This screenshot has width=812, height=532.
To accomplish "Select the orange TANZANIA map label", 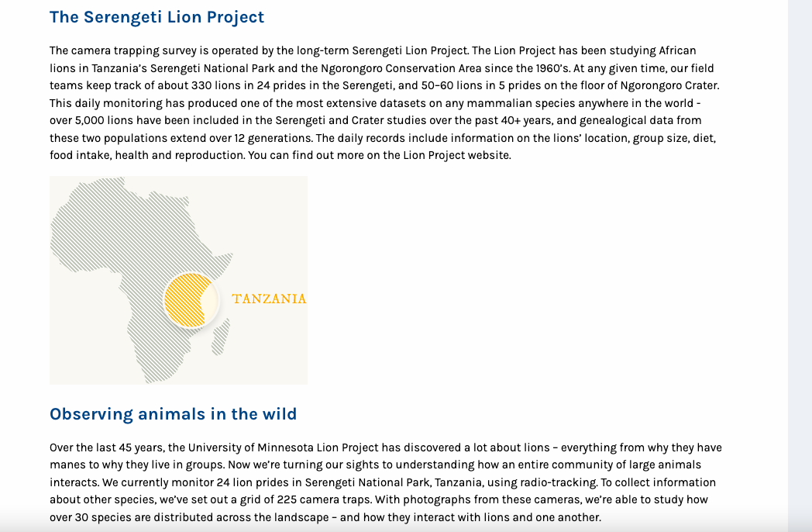I will [x=269, y=299].
